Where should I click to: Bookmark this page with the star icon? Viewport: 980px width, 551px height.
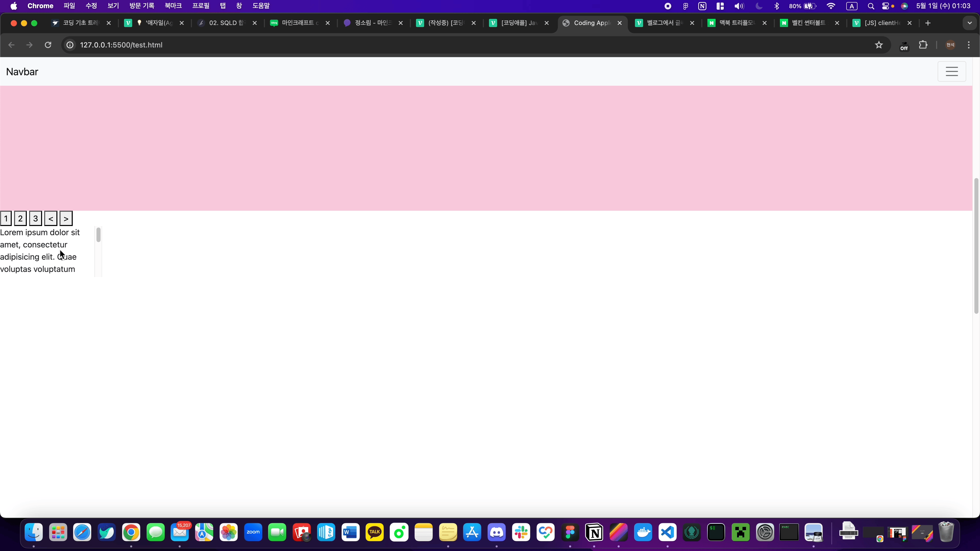point(879,45)
